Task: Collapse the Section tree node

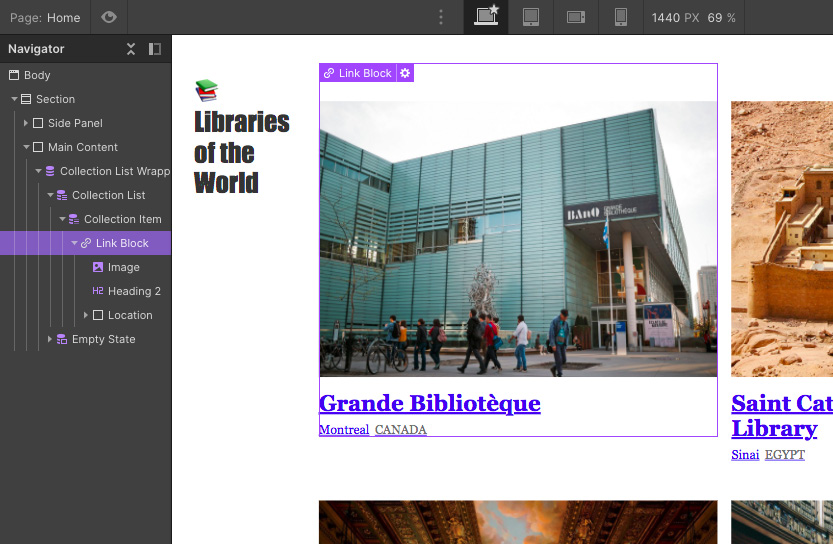Action: pyautogui.click(x=14, y=99)
